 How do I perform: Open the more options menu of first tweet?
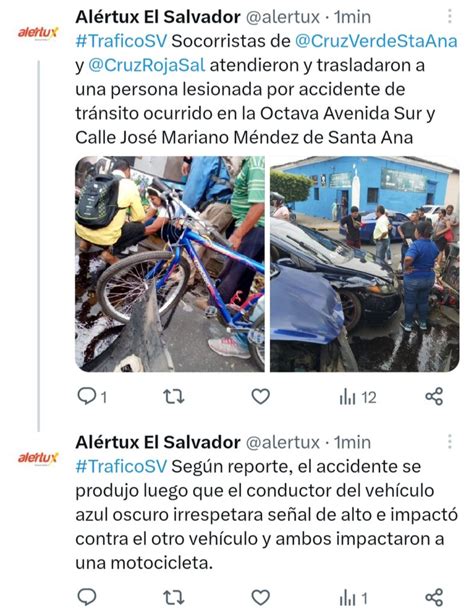click(x=450, y=16)
